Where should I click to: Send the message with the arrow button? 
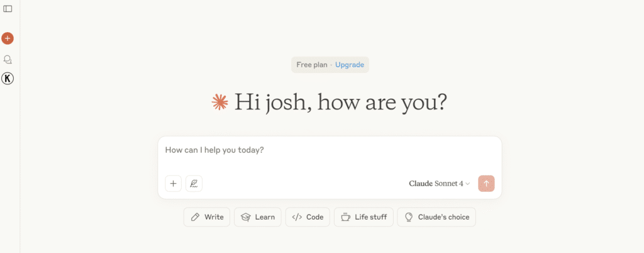[486, 184]
